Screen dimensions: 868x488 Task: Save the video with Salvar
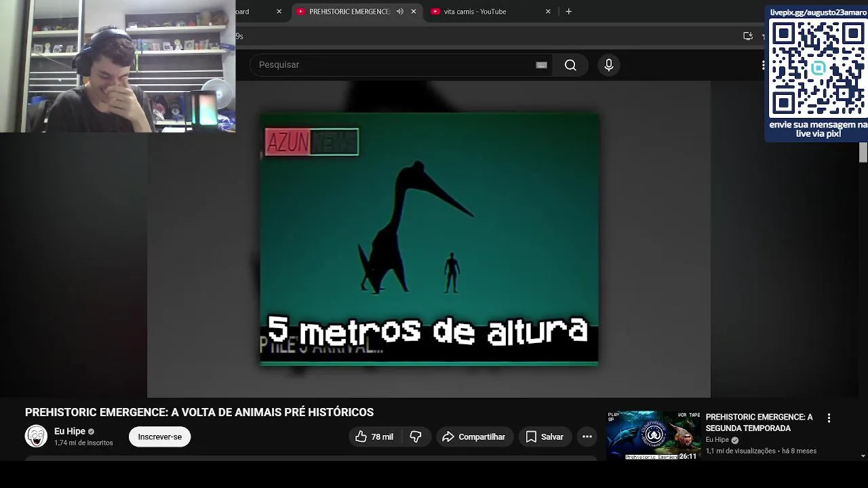click(545, 437)
